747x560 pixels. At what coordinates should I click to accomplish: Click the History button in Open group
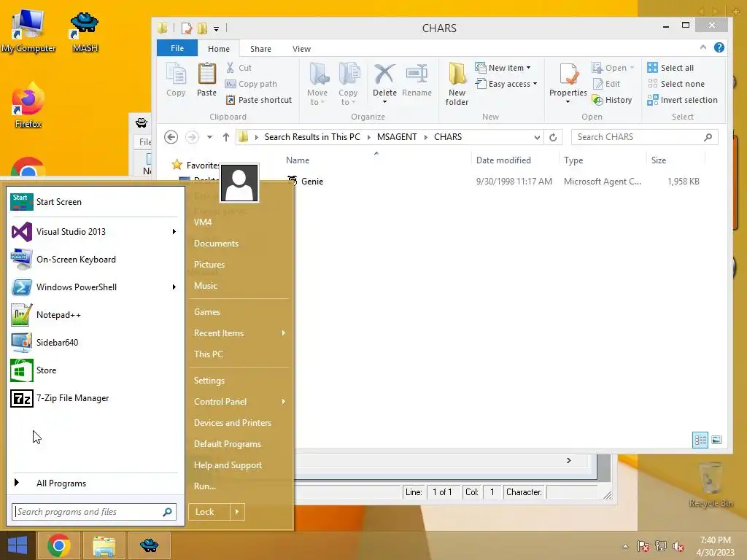tap(612, 100)
